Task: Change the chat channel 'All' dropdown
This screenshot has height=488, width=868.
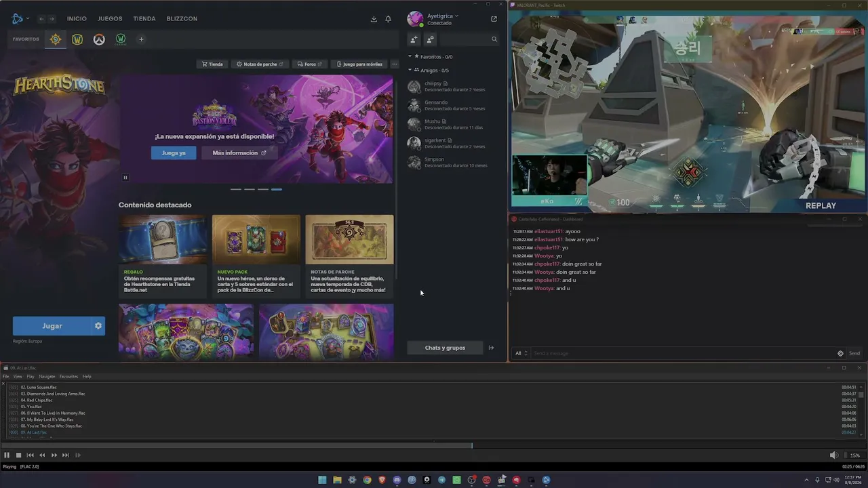Action: [x=521, y=353]
